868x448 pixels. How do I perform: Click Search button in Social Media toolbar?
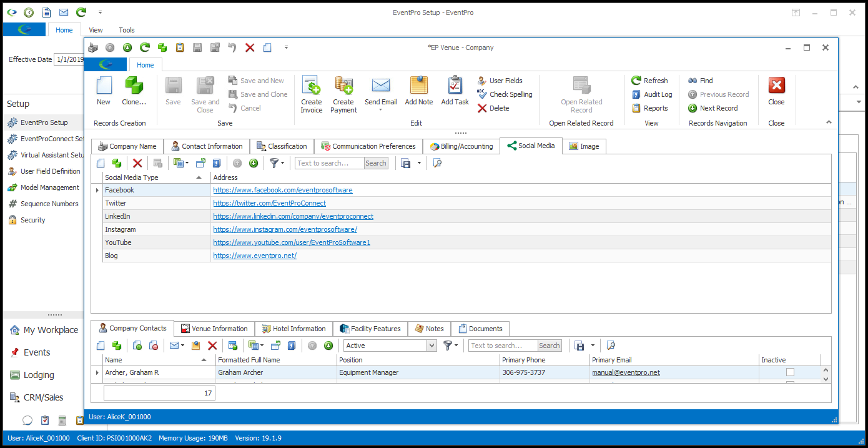(x=376, y=163)
